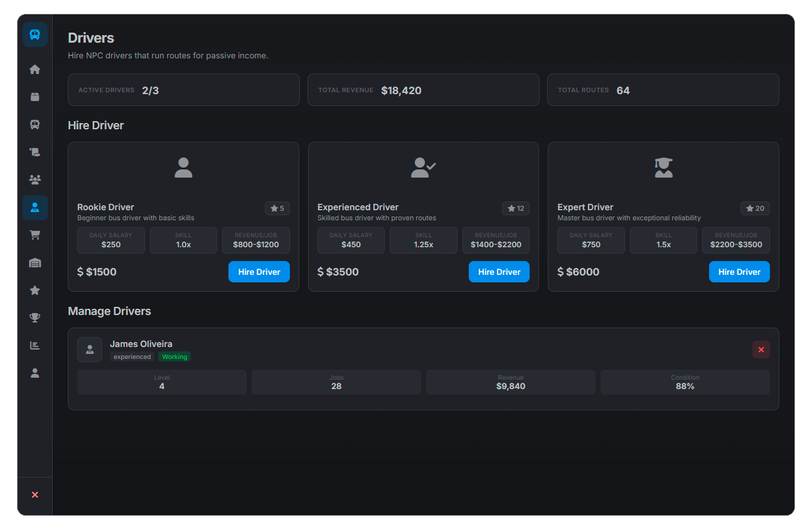Click Rookie Driver's Daily Salary $250

(111, 240)
